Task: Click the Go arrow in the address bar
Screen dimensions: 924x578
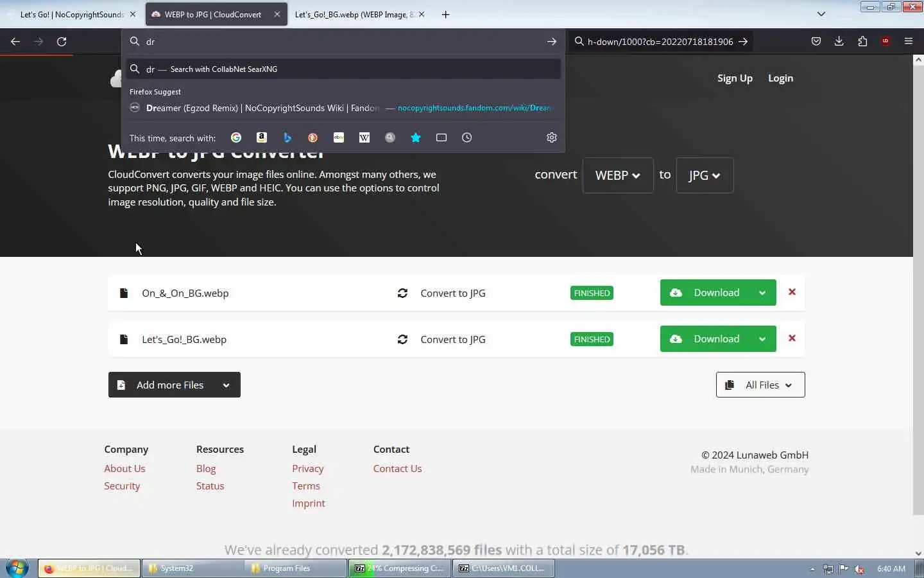Action: tap(552, 42)
